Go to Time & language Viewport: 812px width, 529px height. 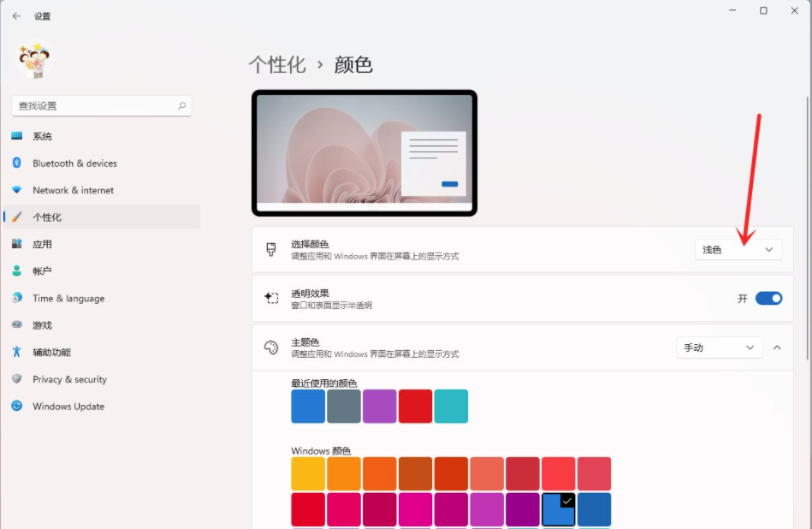[102, 298]
